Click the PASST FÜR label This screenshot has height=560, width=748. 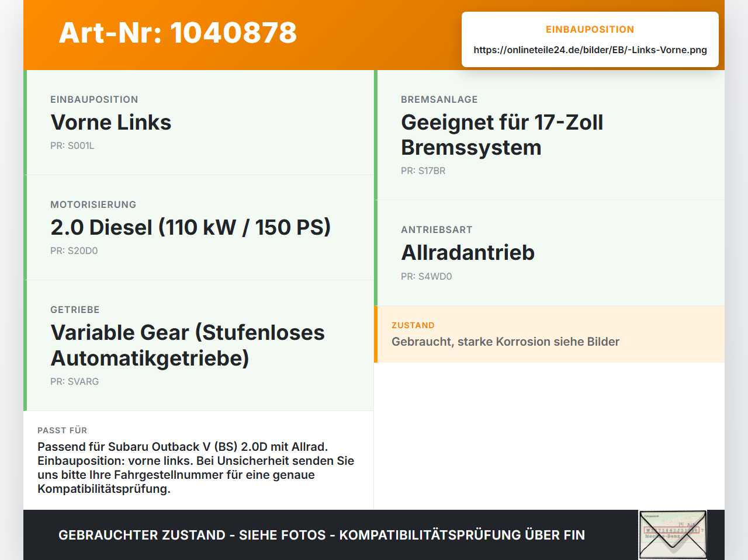[x=63, y=430]
